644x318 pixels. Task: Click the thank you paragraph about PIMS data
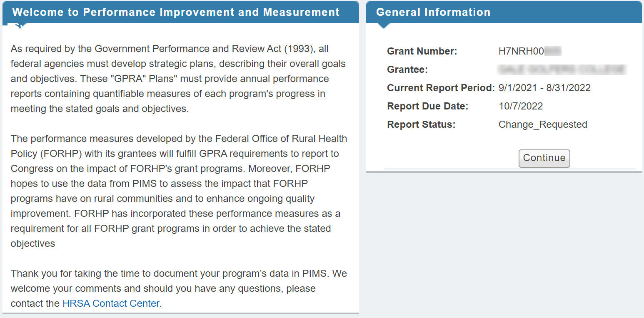coord(179,288)
